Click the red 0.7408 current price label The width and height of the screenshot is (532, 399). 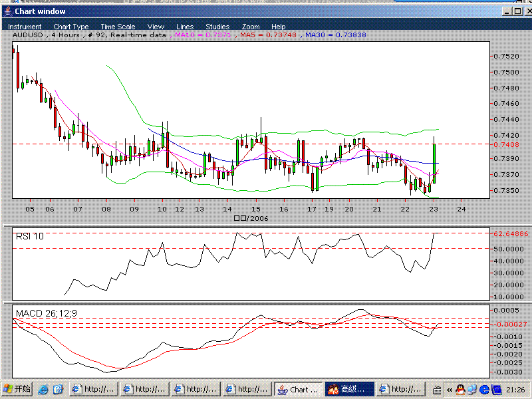[x=506, y=144]
